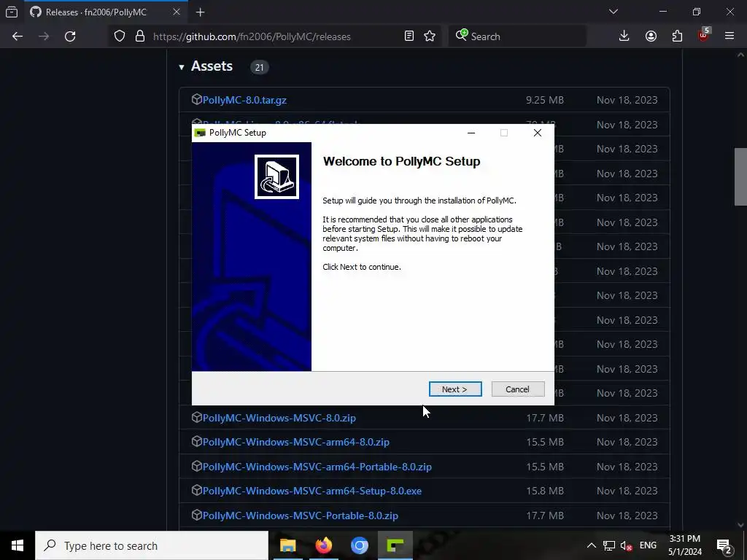Reload the GitHub releases page
The image size is (747, 560).
[70, 36]
